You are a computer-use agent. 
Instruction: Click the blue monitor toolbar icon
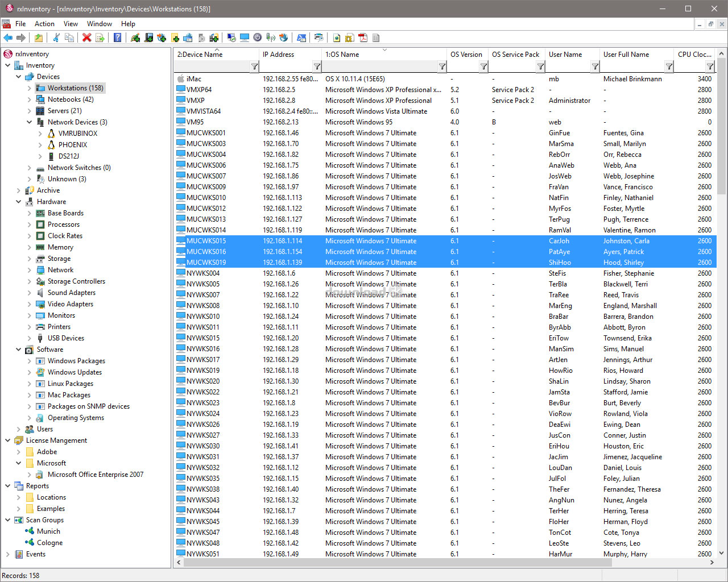tap(244, 38)
